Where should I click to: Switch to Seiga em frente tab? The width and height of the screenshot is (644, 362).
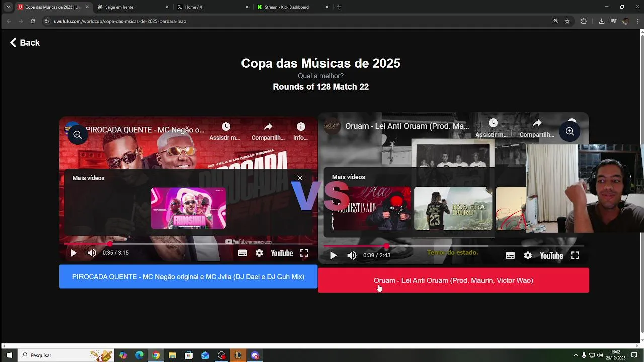(132, 7)
